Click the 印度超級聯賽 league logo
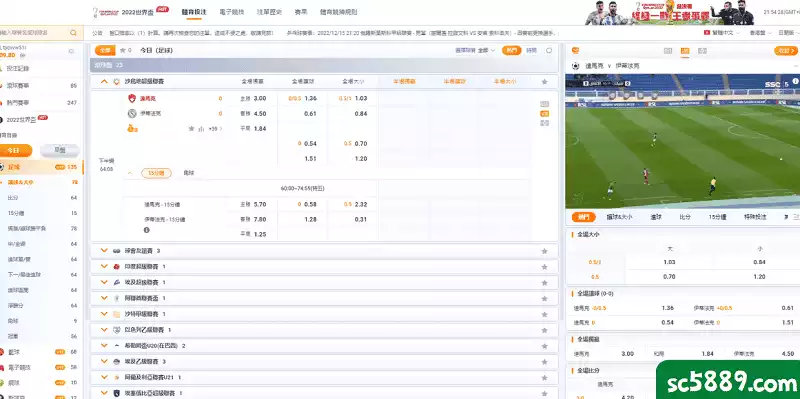Viewport: 800px width, 399px height. [116, 266]
